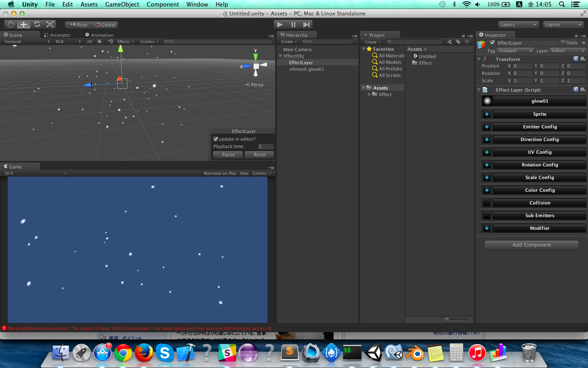Open the GameObject menu
Screen dimensions: 588x368
(122, 4)
